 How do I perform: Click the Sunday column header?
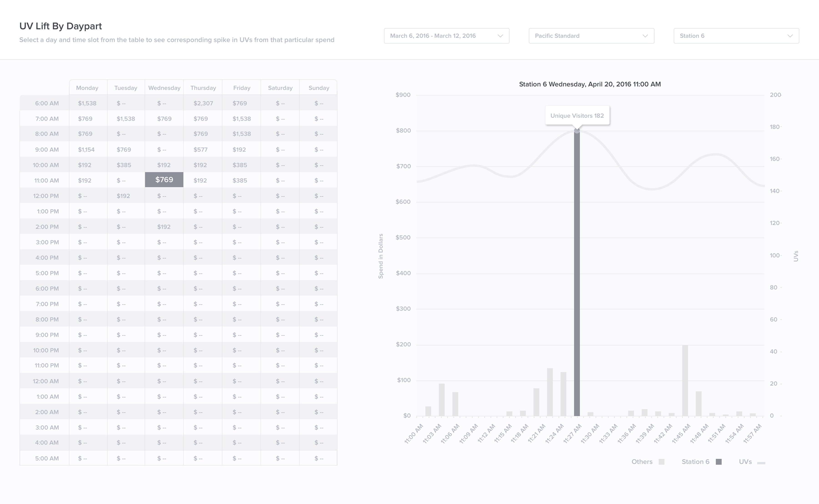[318, 88]
